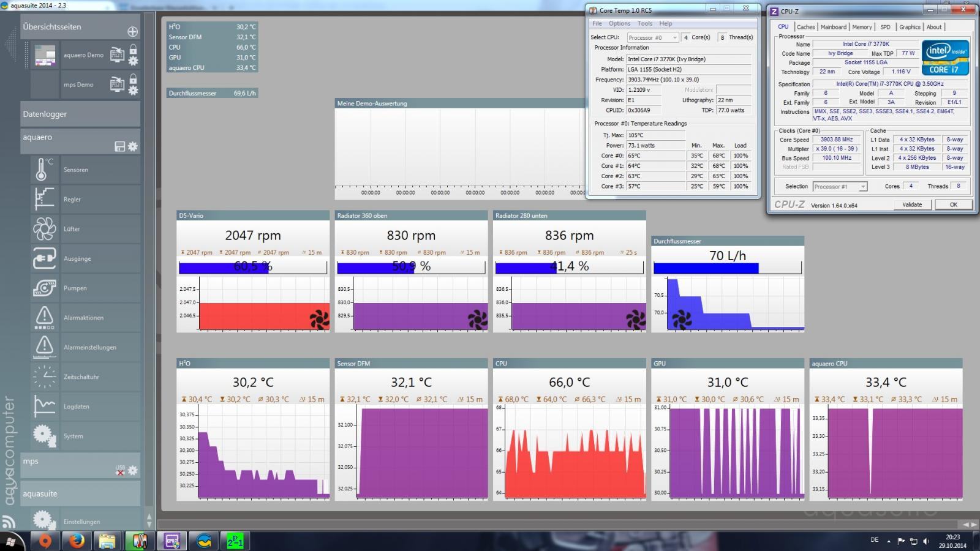
Task: Collapse the Übersichtsseiten section header
Action: click(x=80, y=27)
